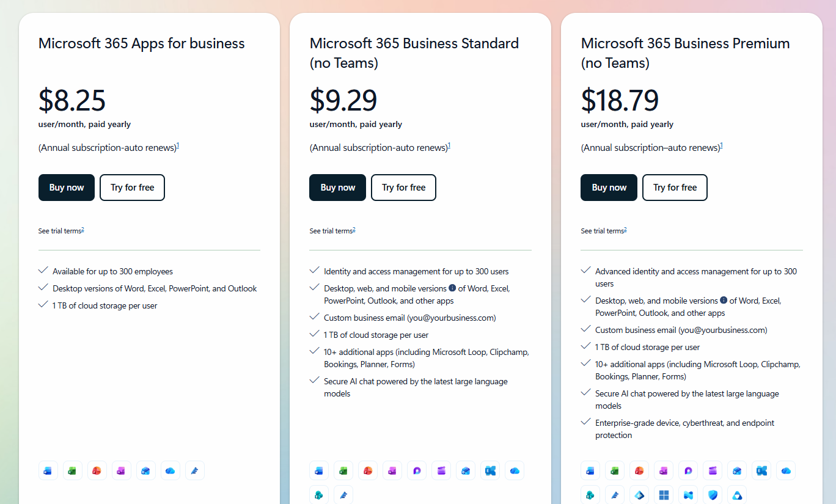
Task: Click the Defender shield icon in Business Premium
Action: pyautogui.click(x=713, y=495)
